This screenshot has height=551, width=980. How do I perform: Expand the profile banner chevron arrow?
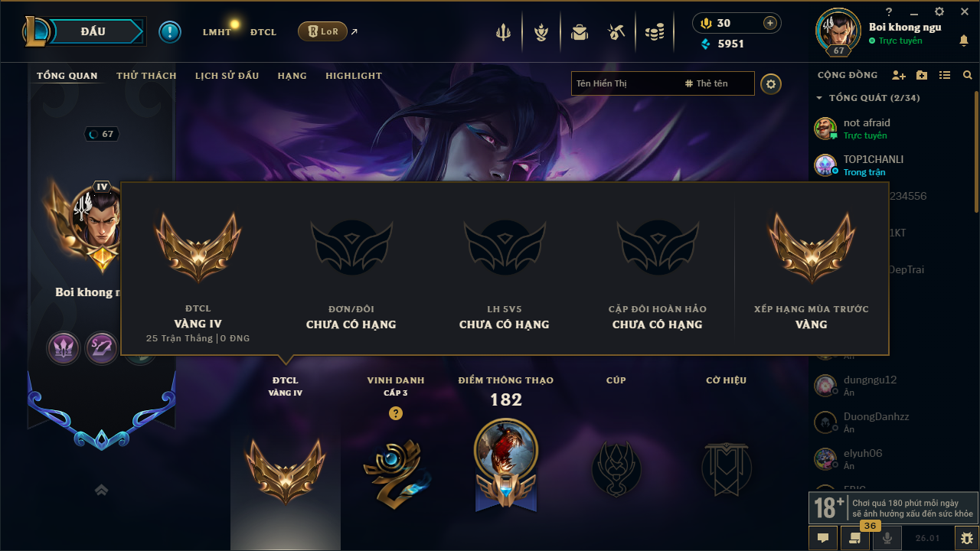pos(101,490)
